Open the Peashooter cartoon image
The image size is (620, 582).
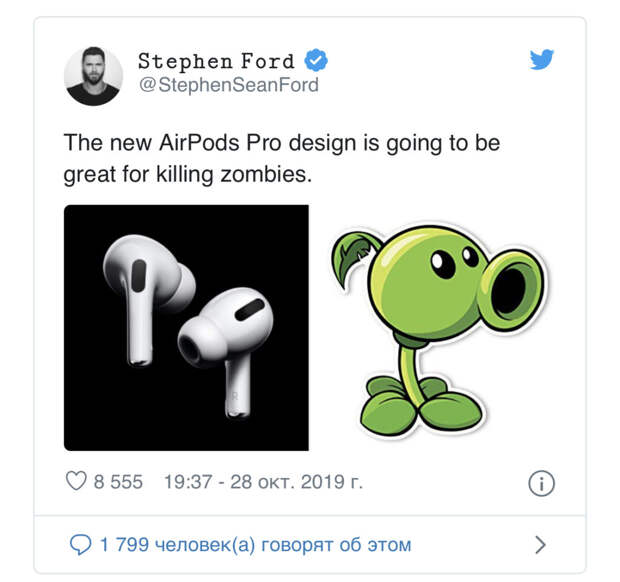[x=438, y=329]
